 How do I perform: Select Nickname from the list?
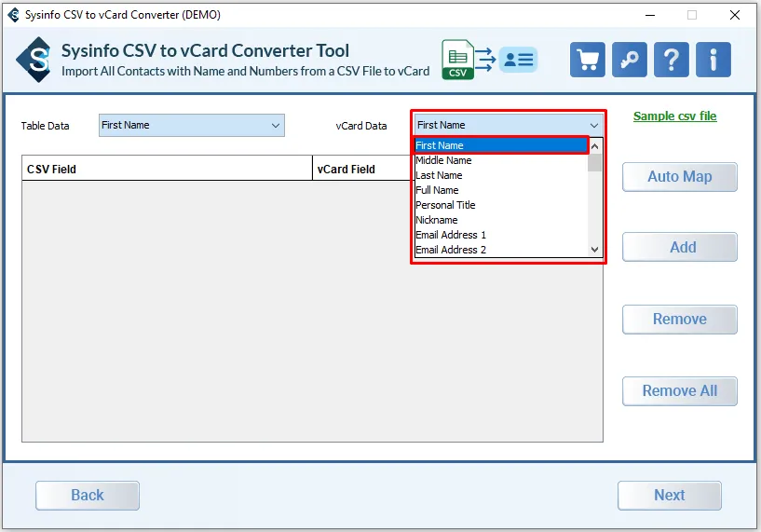point(501,220)
